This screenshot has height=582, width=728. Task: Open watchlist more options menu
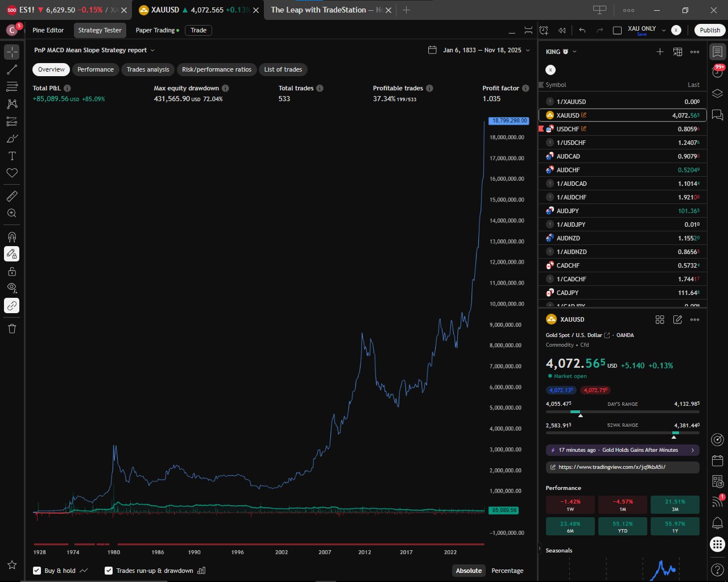pyautogui.click(x=694, y=52)
